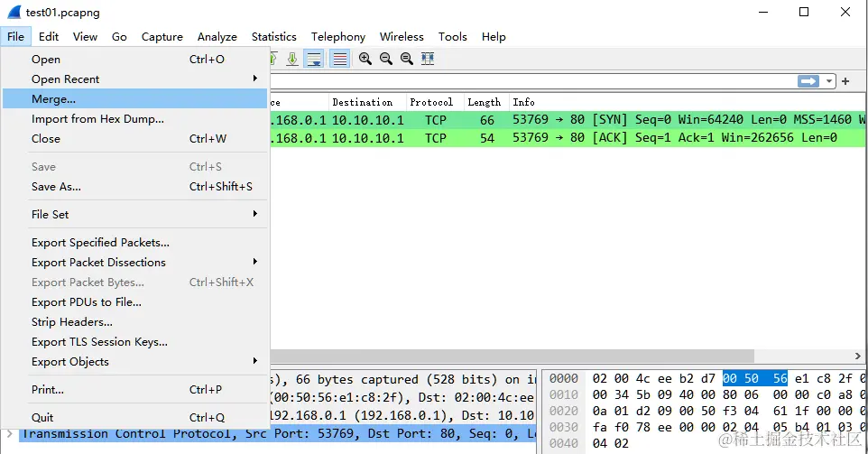Toggle packet list colorization icon
The image size is (868, 454).
(x=340, y=59)
